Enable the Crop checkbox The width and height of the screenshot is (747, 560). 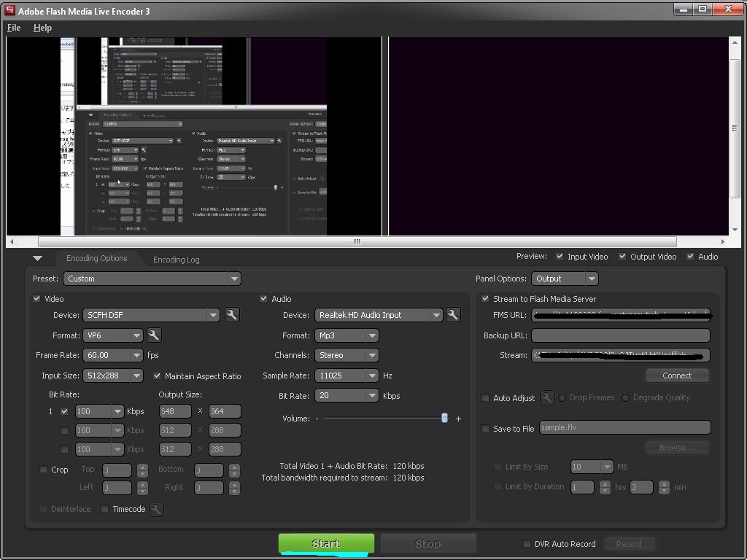(x=43, y=470)
